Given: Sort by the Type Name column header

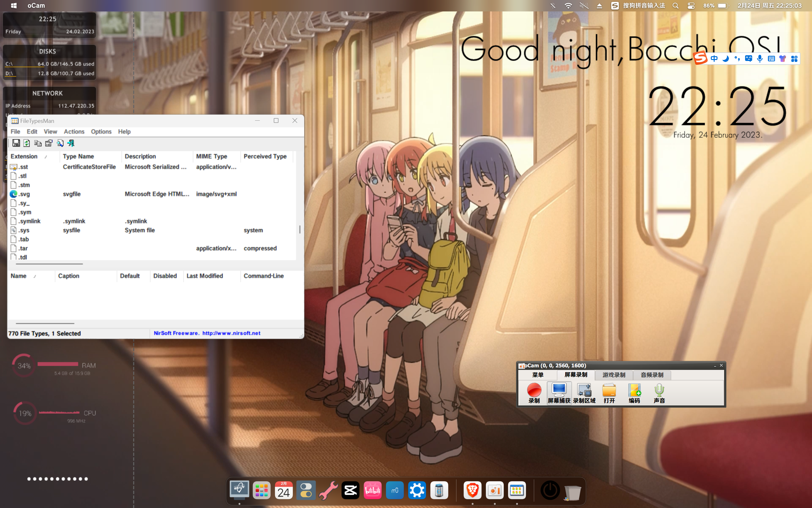Looking at the screenshot, I should [x=91, y=156].
